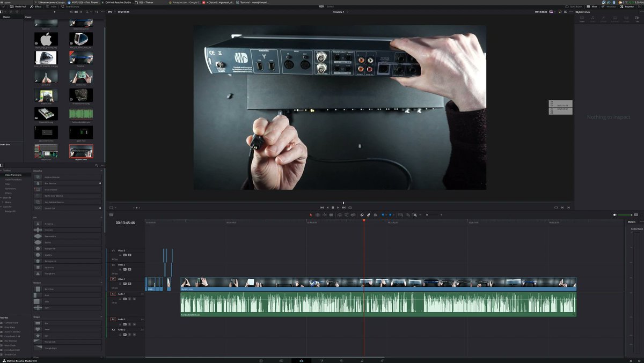Collapse the Motion transitions group
Screen dimensions: 644x363
[x=102, y=283]
